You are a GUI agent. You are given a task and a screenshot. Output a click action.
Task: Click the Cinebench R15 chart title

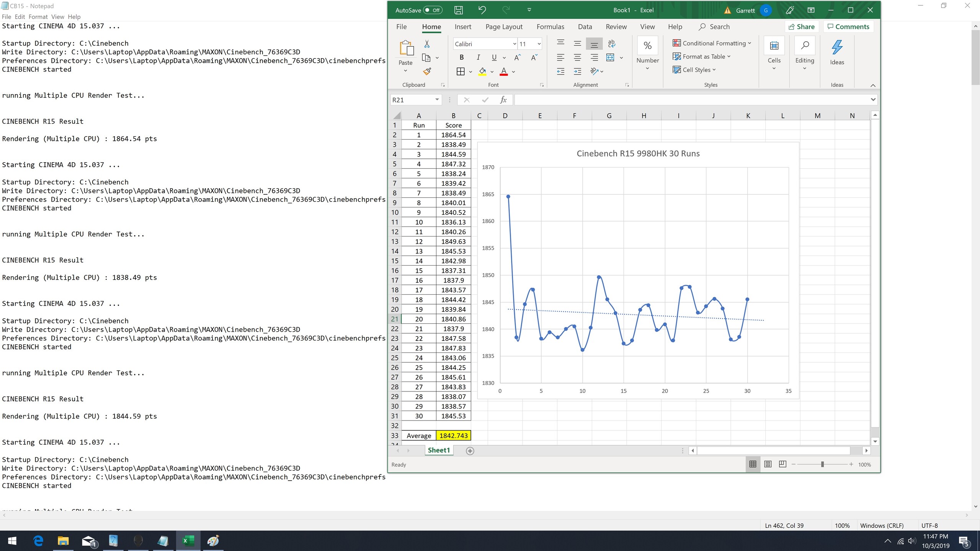[x=638, y=153]
